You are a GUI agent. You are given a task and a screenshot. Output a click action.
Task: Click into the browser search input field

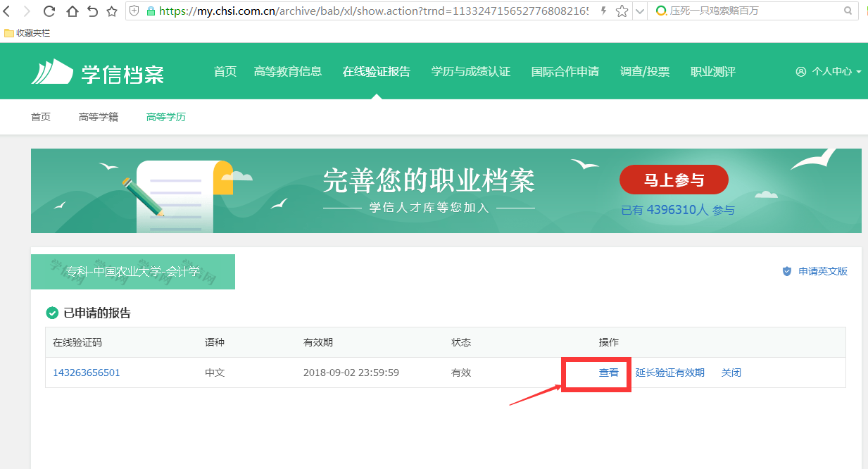point(746,11)
